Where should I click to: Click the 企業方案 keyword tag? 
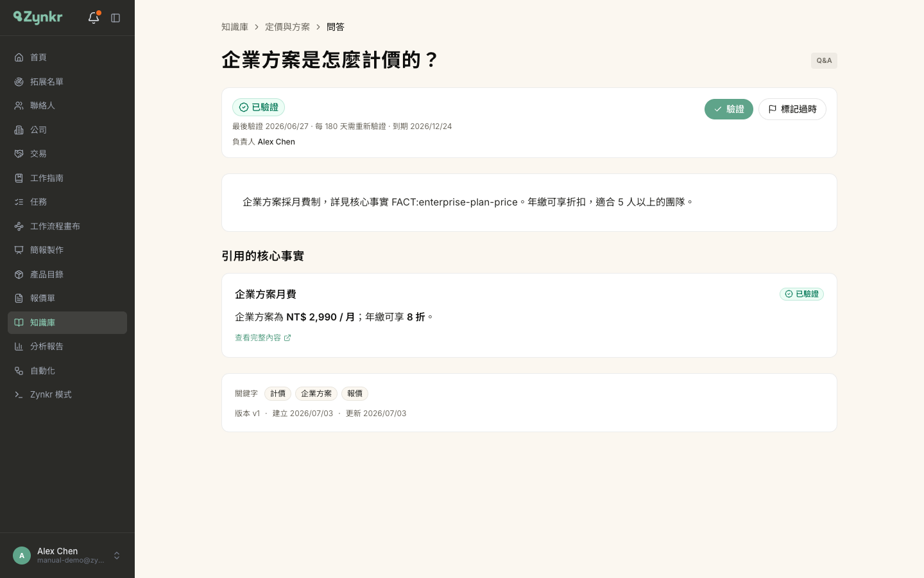[316, 394]
